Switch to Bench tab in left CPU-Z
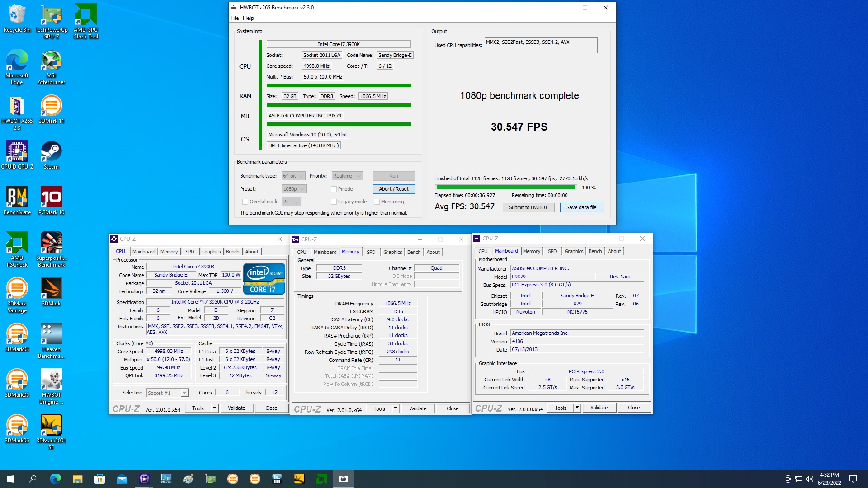 233,252
